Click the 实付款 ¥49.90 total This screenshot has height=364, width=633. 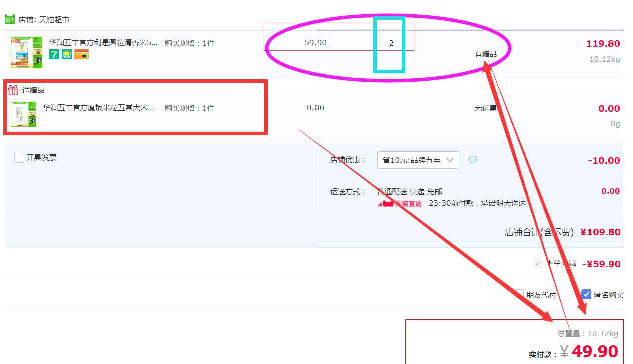click(x=589, y=351)
